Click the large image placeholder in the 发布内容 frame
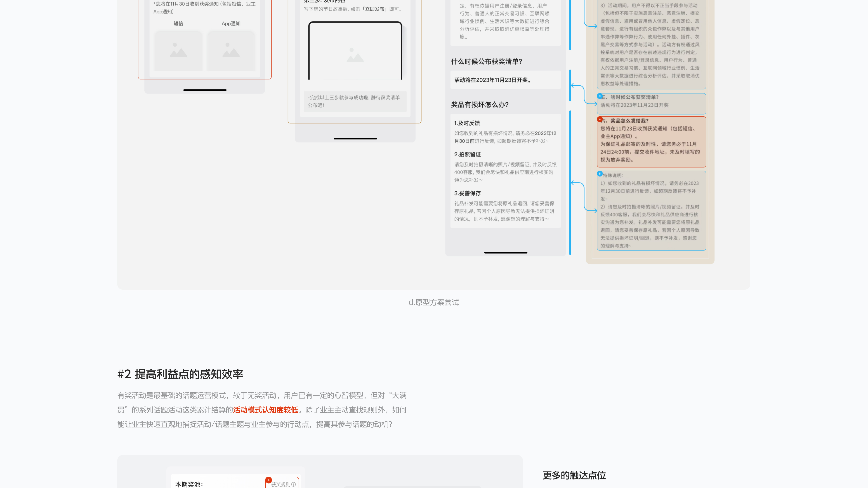 pos(355,54)
